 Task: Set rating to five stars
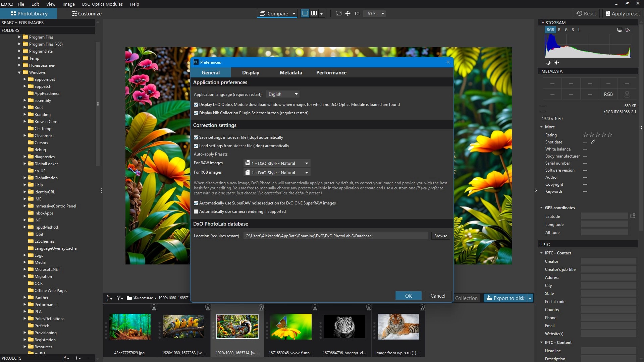pos(610,135)
